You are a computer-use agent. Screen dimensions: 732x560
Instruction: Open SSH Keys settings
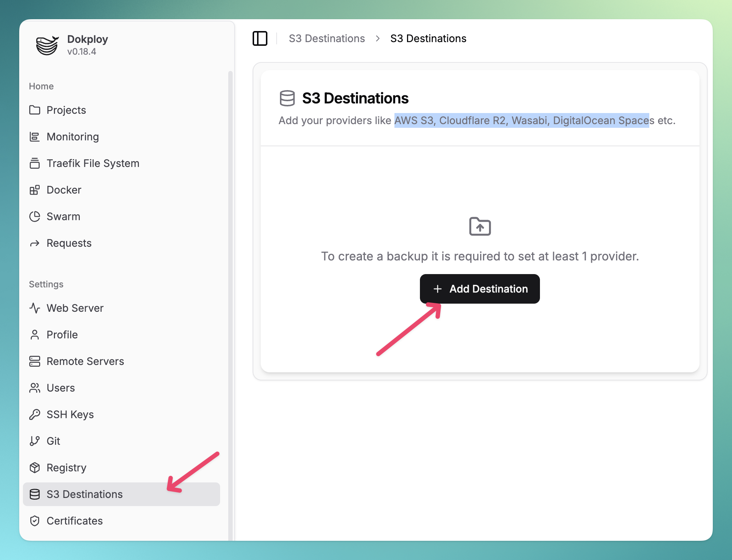point(122,414)
